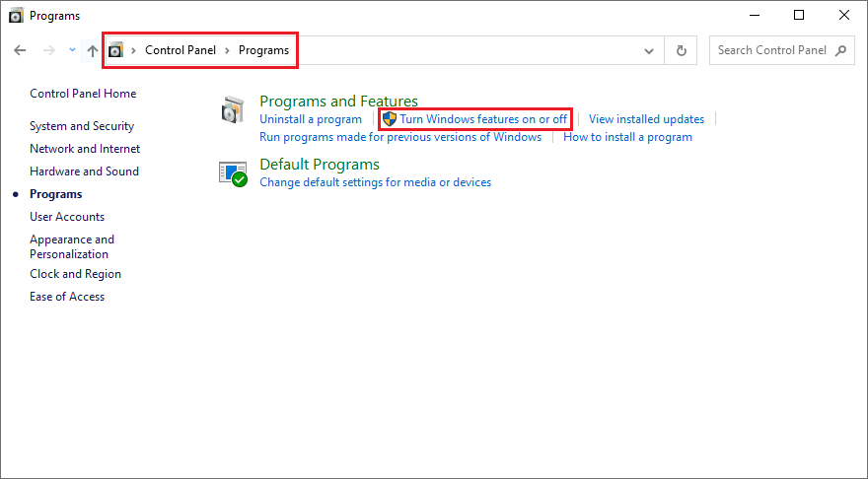Minimize the Programs window
The image size is (868, 479).
tap(754, 16)
